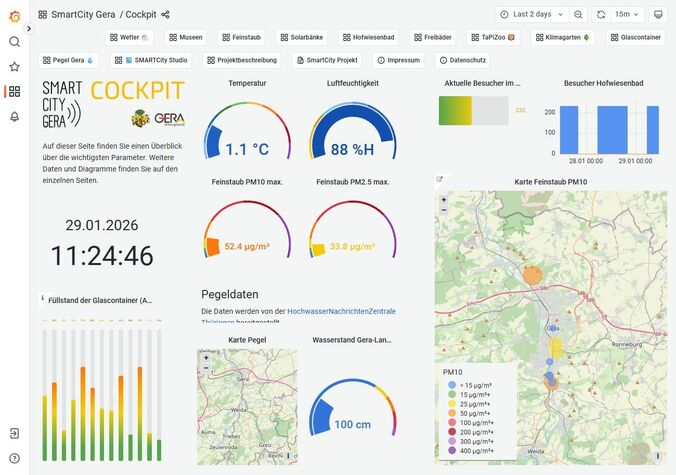Open the Feinstaub dashboard link
676x475 pixels.
(x=241, y=38)
